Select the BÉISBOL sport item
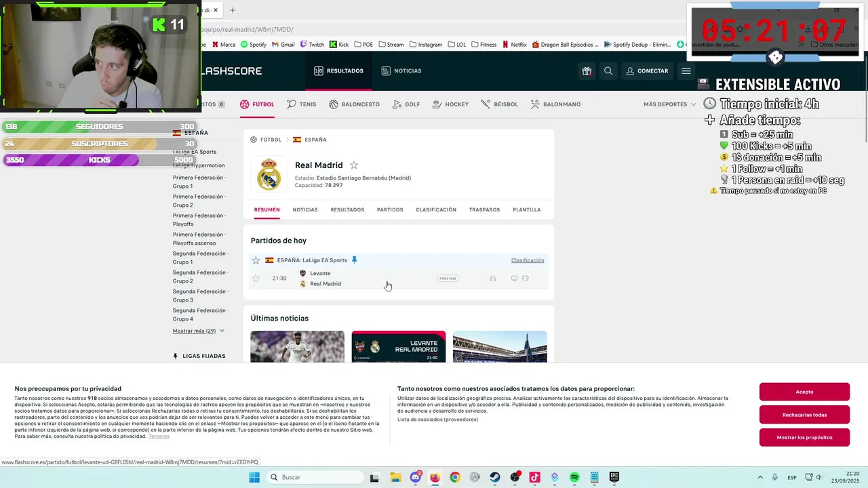Screen dimensions: 868x488 499,104
